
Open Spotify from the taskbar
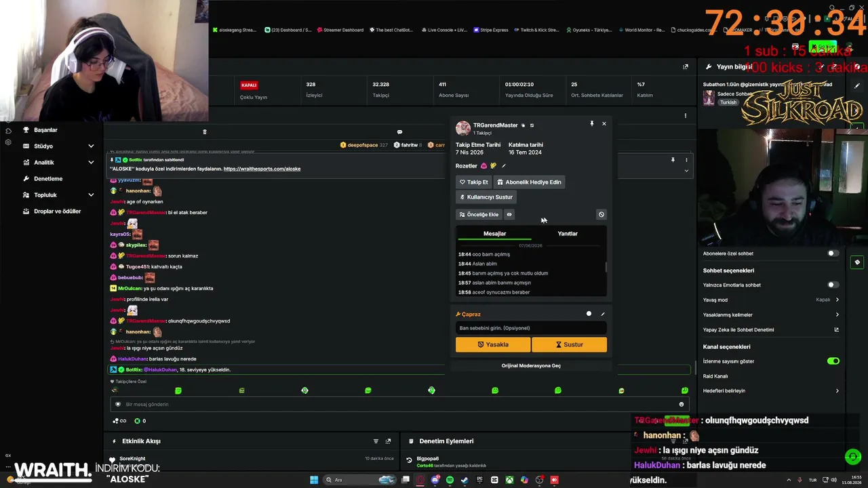(x=450, y=480)
